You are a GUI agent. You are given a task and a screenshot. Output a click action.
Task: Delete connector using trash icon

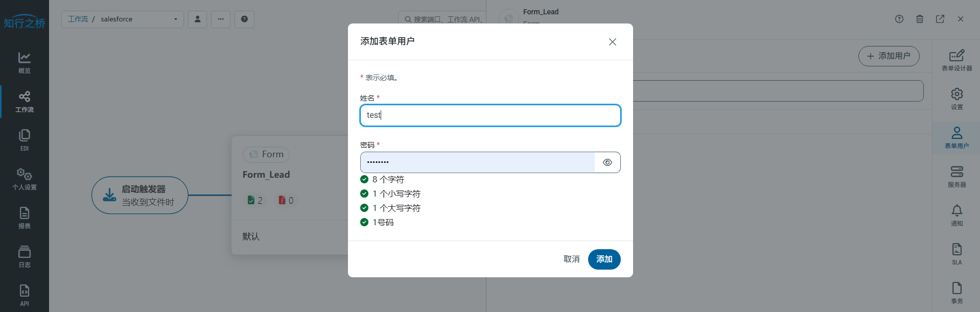pyautogui.click(x=920, y=19)
